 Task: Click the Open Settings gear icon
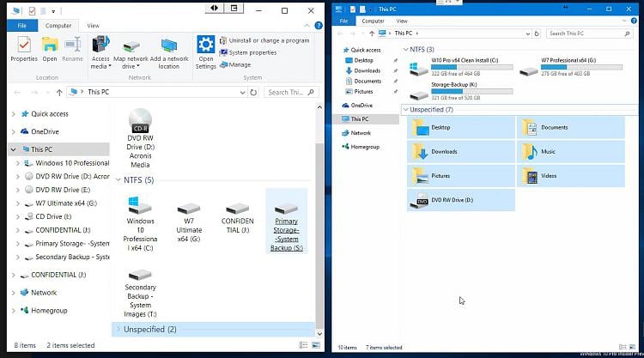click(206, 45)
